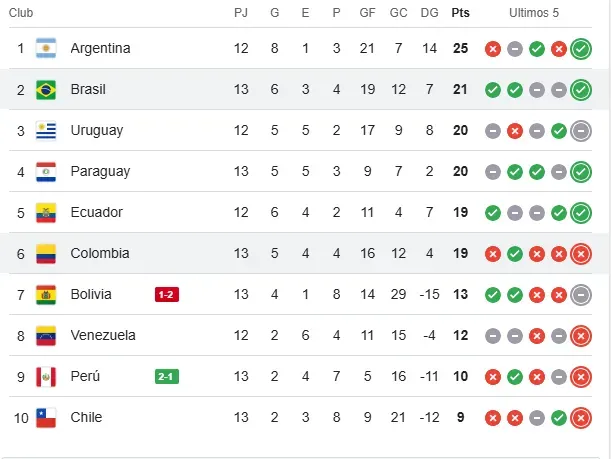Click Colombia's latest circled loss result icon

point(581,253)
